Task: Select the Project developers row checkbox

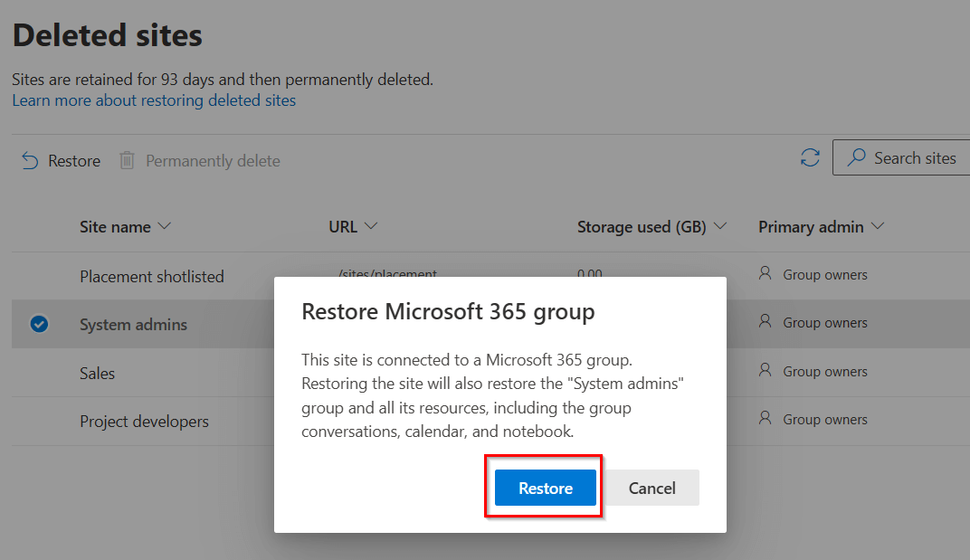Action: tap(38, 420)
